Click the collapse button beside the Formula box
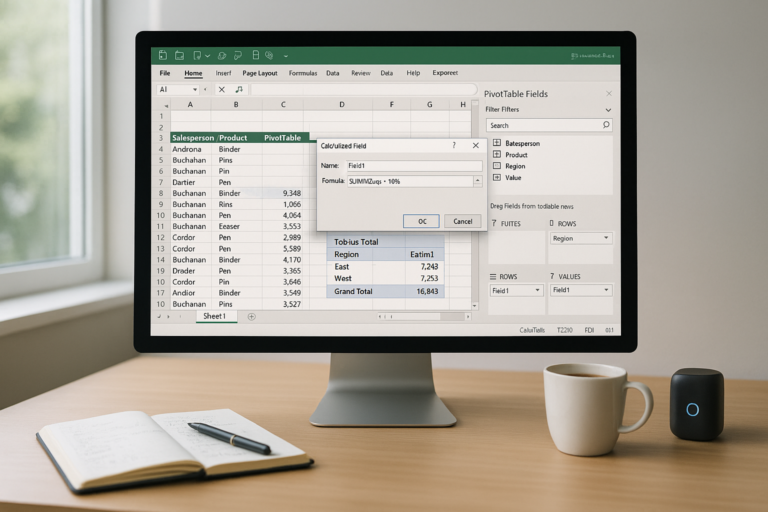The image size is (768, 512). pyautogui.click(x=478, y=181)
